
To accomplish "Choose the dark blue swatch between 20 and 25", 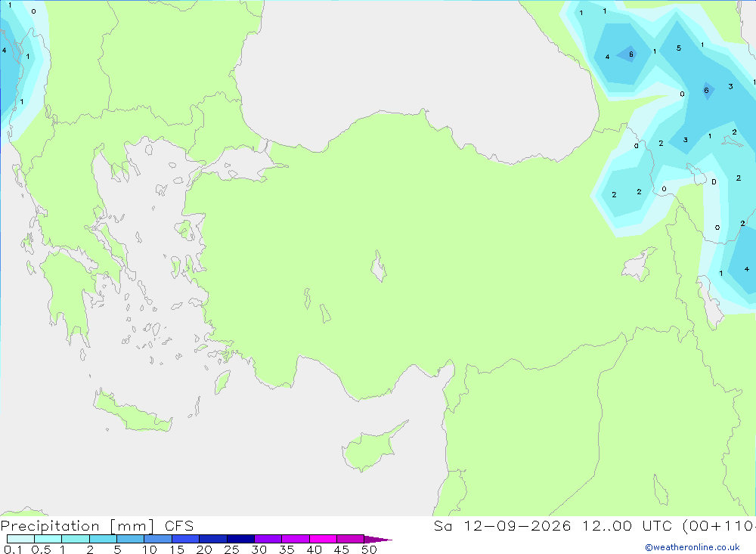I will pos(213,539).
